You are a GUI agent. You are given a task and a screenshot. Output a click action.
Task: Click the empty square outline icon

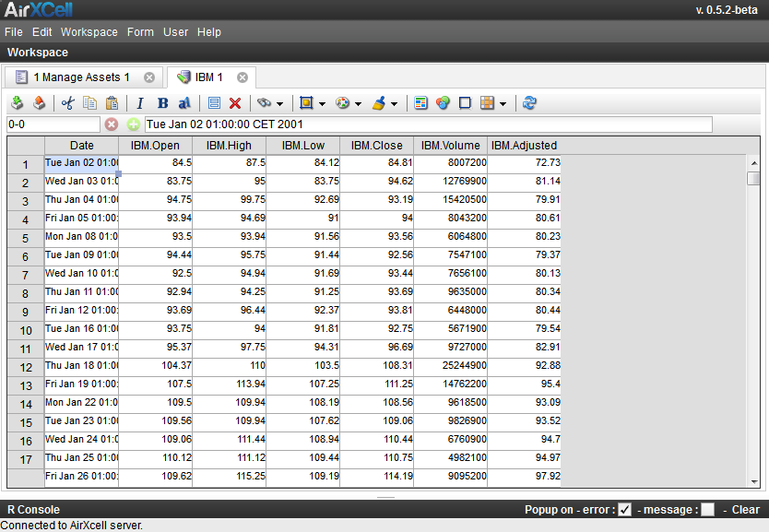(x=465, y=103)
